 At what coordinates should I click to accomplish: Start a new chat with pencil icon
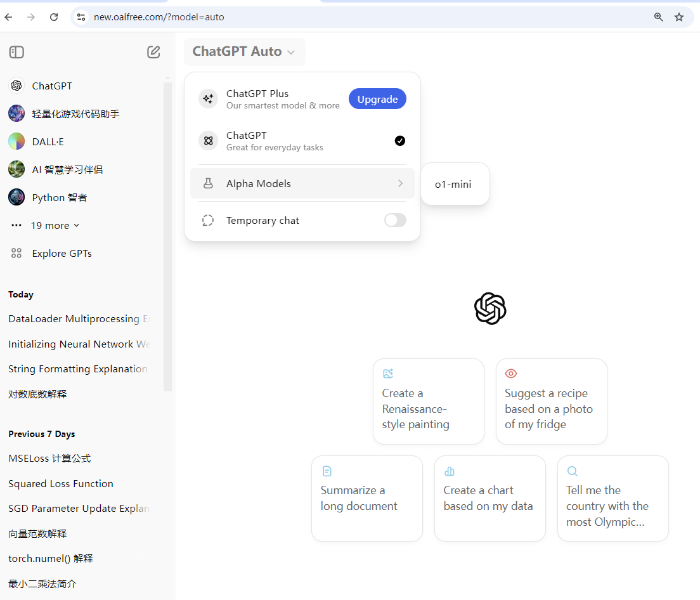coord(153,52)
